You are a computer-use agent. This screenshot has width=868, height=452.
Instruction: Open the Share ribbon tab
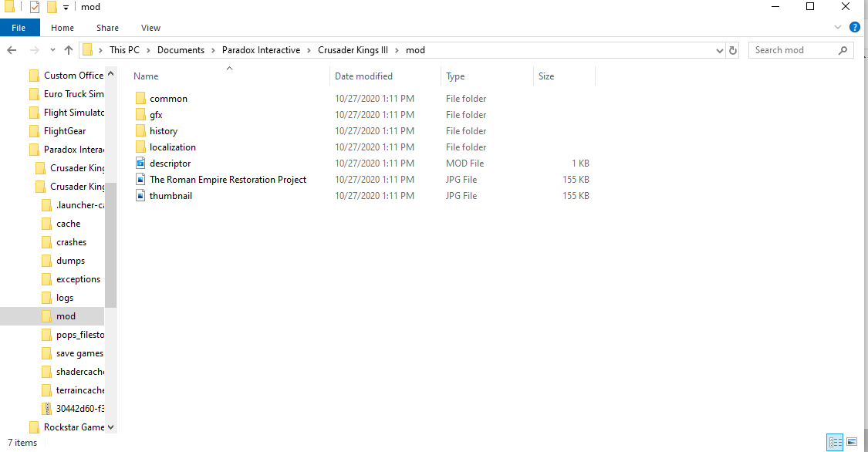(x=107, y=28)
